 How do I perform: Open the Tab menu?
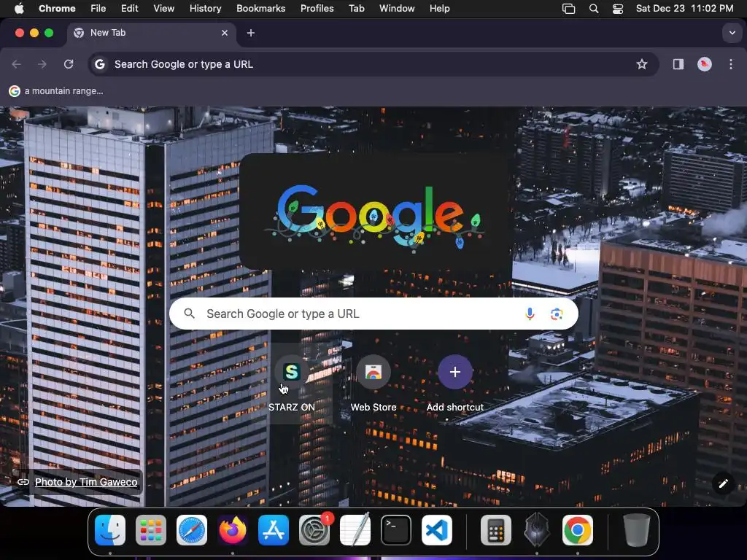click(x=356, y=9)
